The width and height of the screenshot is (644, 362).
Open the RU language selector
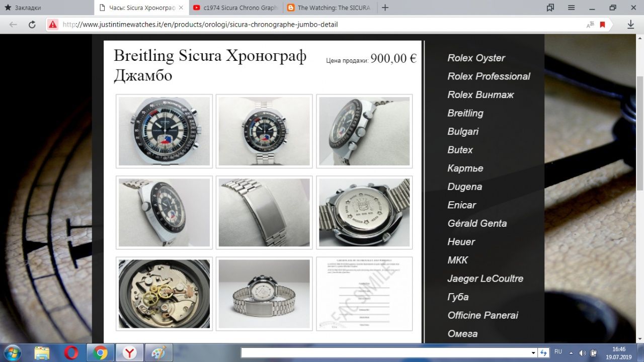(558, 352)
